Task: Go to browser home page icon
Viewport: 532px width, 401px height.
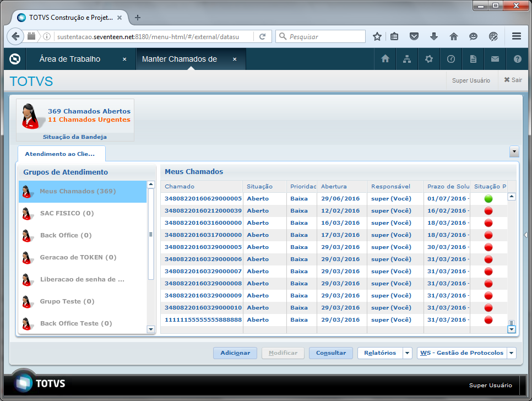Action: tap(454, 36)
